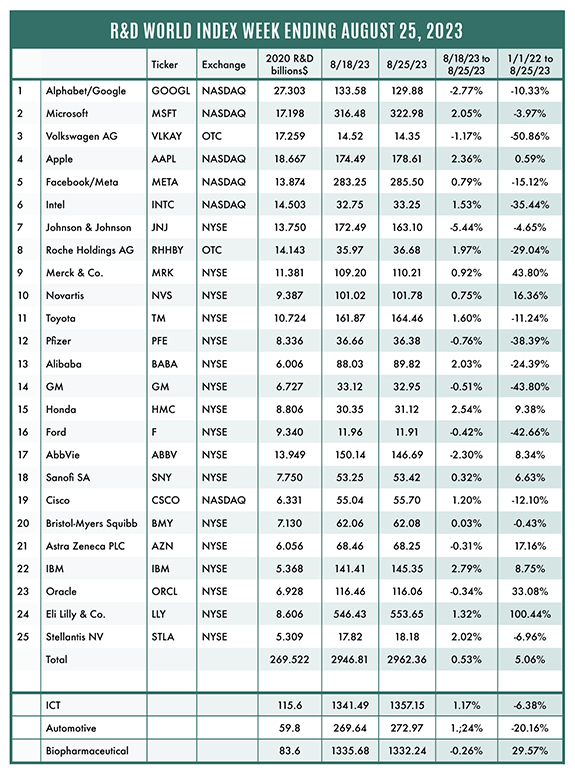Click the Total row 269.522 value

pos(290,660)
